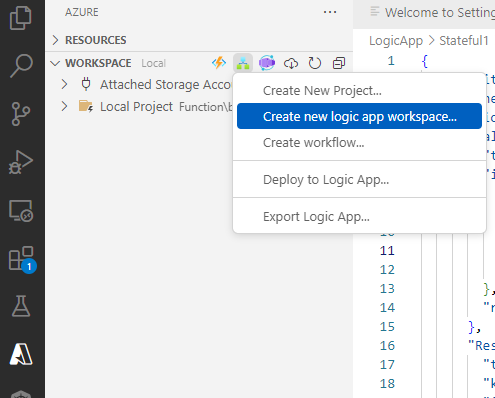The width and height of the screenshot is (495, 398).
Task: Open the Run and Debug view
Action: click(21, 162)
